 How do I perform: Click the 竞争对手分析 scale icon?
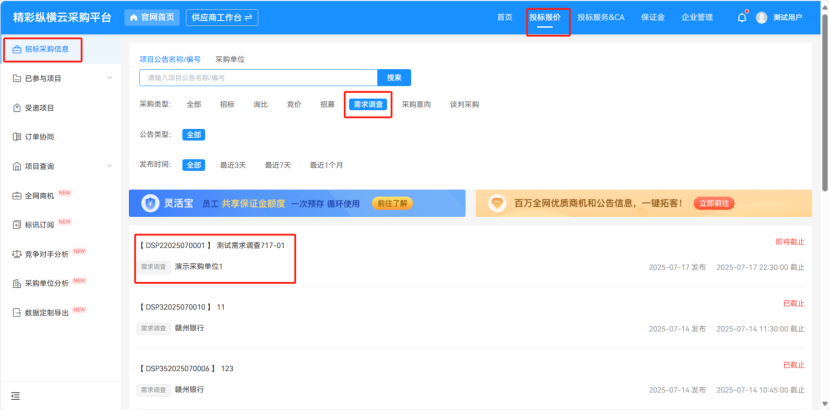pyautogui.click(x=16, y=254)
